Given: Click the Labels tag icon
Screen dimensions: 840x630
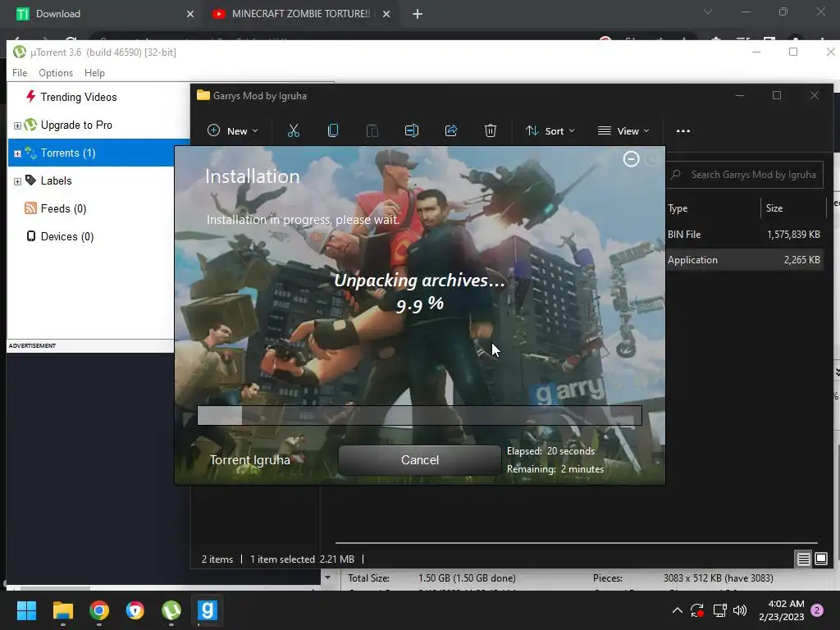Looking at the screenshot, I should pyautogui.click(x=30, y=180).
